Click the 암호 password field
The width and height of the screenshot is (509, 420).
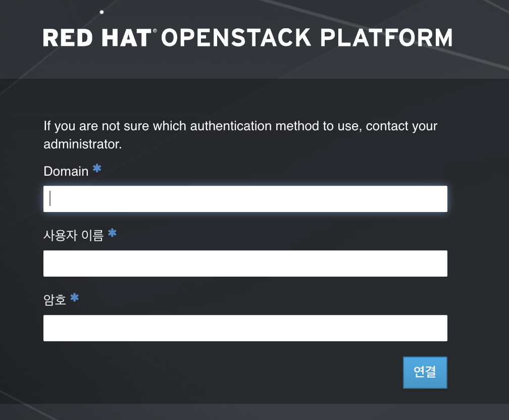tap(245, 328)
